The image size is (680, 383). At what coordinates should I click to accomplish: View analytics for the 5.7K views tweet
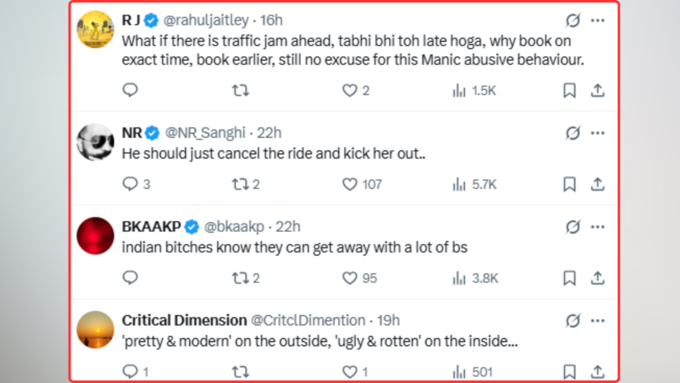point(474,184)
